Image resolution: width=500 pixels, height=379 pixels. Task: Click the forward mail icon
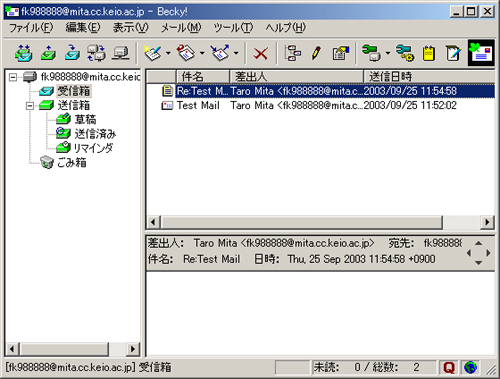(220, 53)
